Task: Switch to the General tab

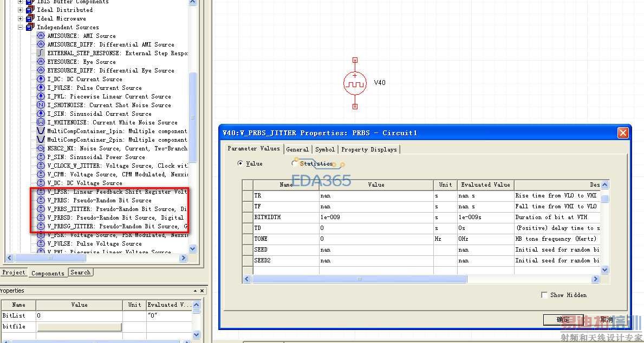Action: [x=297, y=149]
